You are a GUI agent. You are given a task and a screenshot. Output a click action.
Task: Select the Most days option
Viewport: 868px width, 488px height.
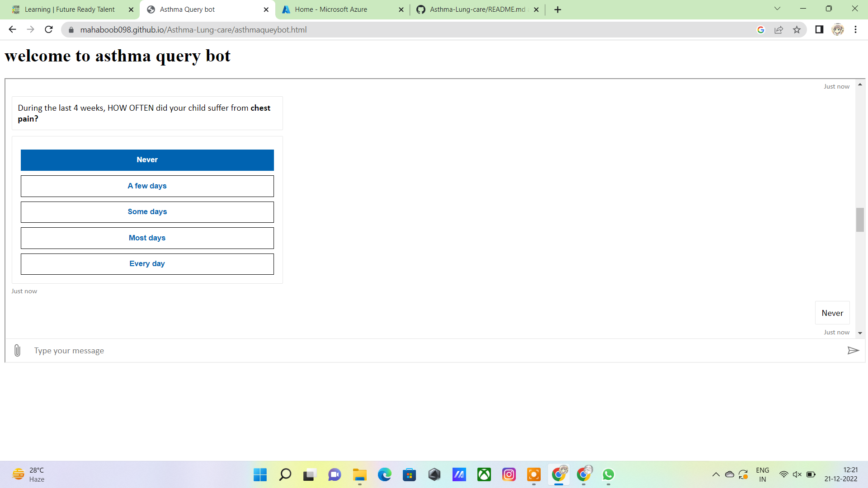click(147, 238)
